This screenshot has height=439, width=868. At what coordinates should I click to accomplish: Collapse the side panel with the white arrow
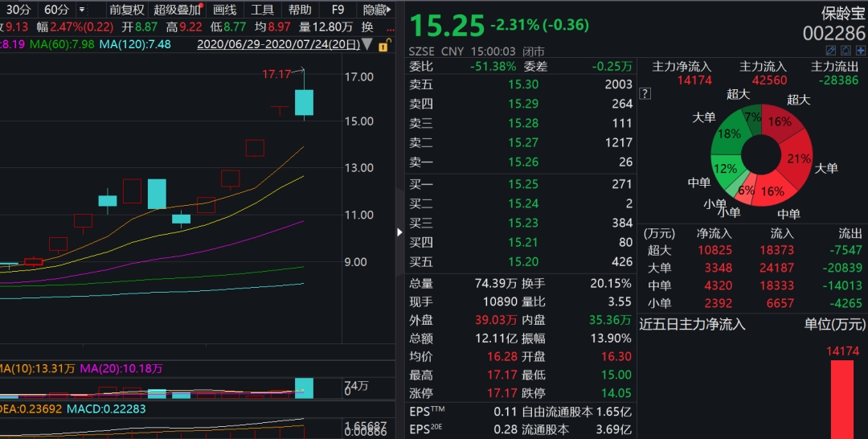click(399, 232)
